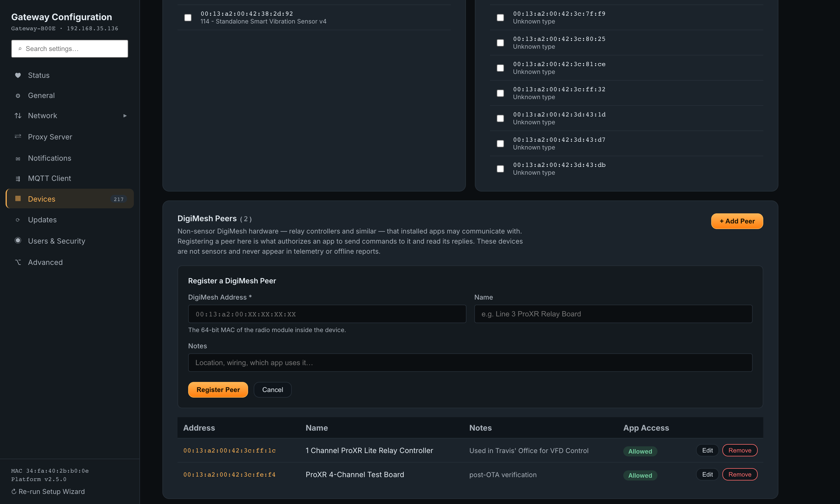Click the DigiMesh Peers heading

click(x=207, y=218)
